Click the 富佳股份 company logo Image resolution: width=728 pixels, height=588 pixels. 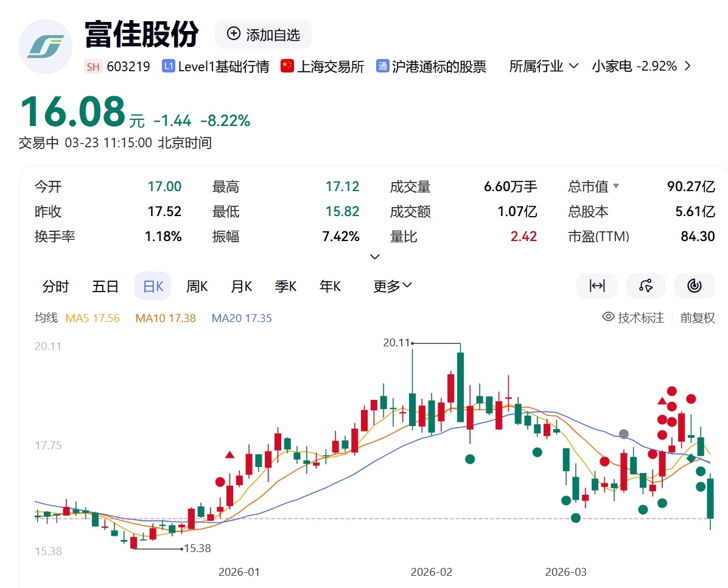(x=46, y=47)
